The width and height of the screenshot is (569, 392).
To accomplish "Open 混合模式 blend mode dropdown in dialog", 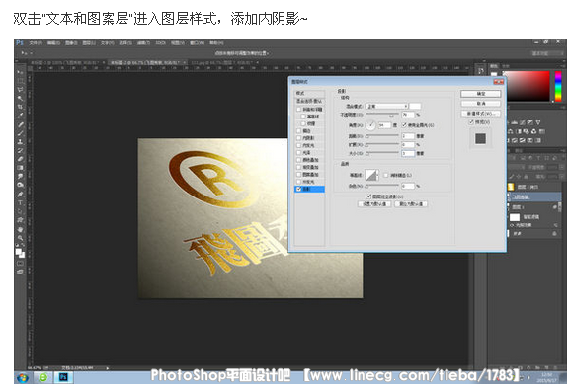I will (387, 106).
